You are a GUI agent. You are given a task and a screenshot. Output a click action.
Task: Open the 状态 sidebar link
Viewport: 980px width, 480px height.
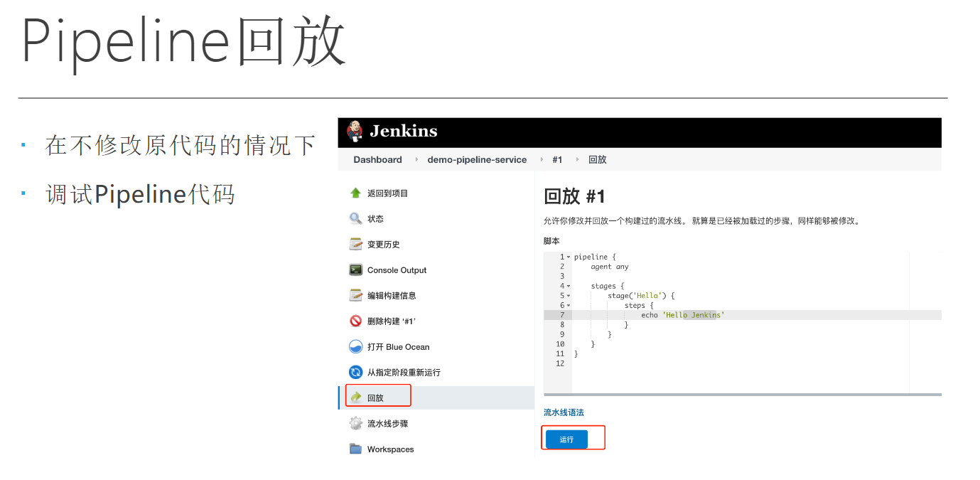375,219
